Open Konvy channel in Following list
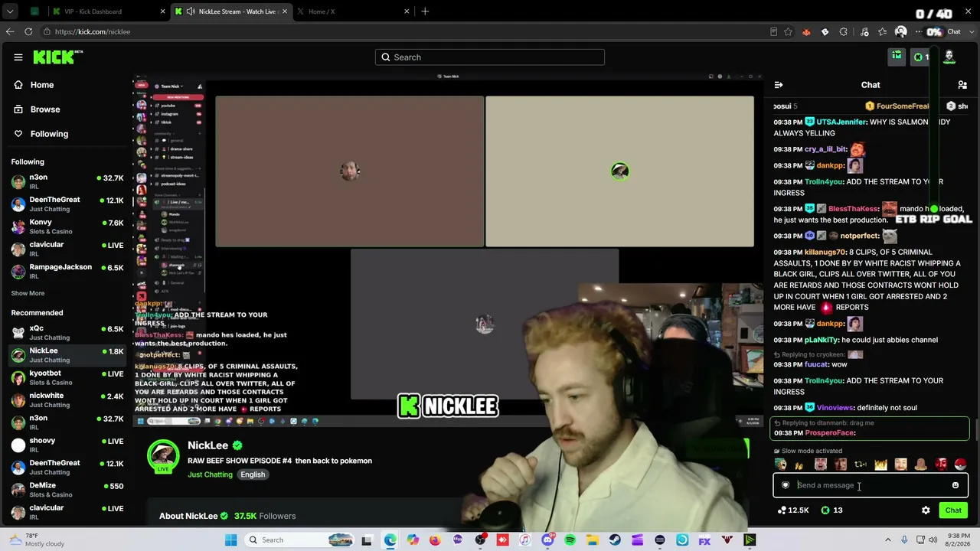Viewport: 980px width, 551px height. [x=67, y=227]
